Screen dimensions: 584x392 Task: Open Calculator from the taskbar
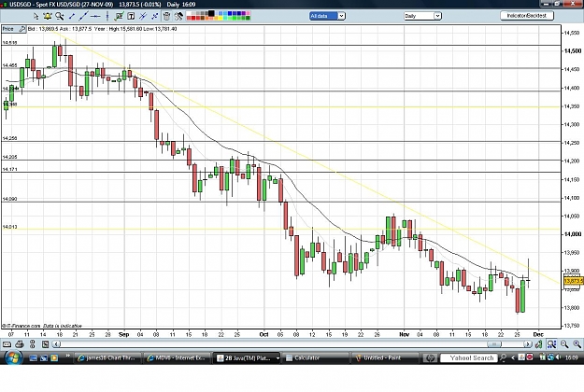(316, 357)
